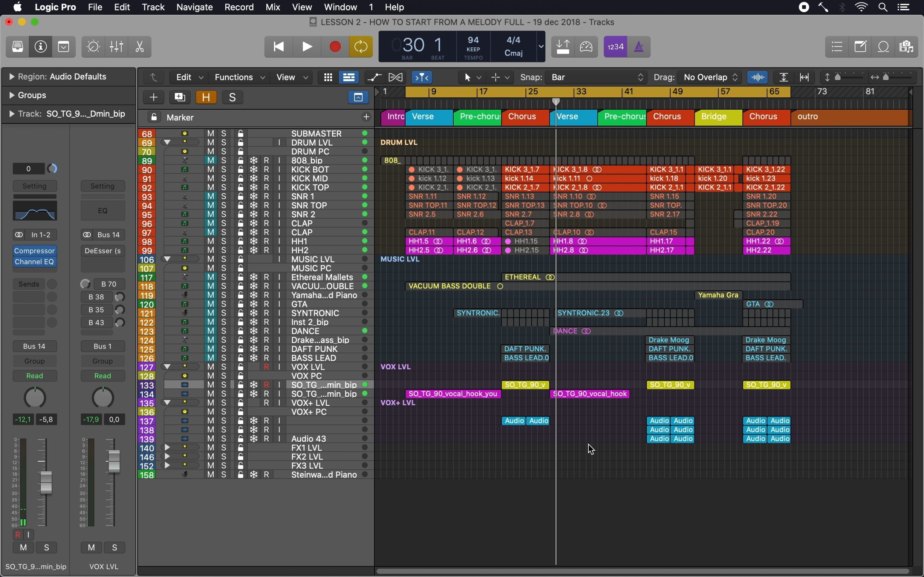Image resolution: width=924 pixels, height=577 pixels.
Task: Click the Compressor plugin slot
Action: [35, 251]
